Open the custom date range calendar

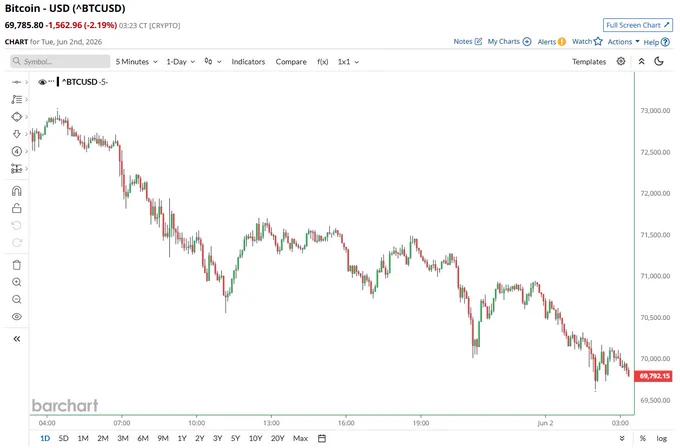[x=322, y=438]
